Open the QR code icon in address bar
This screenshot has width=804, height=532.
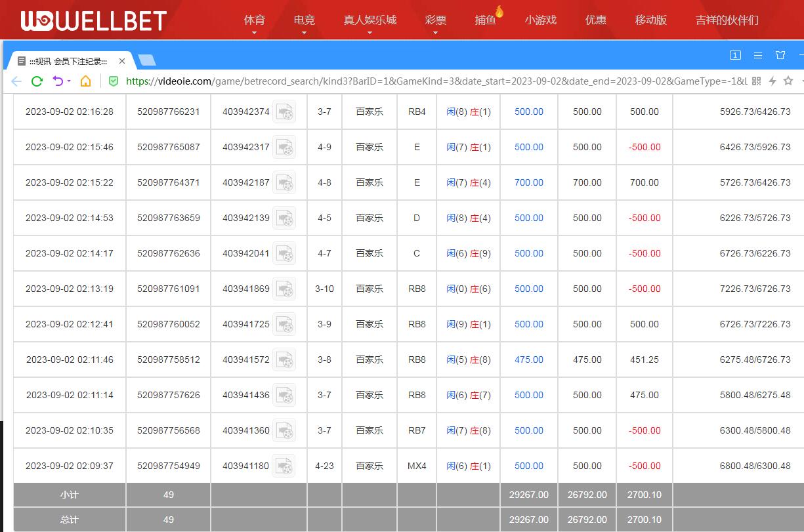756,81
